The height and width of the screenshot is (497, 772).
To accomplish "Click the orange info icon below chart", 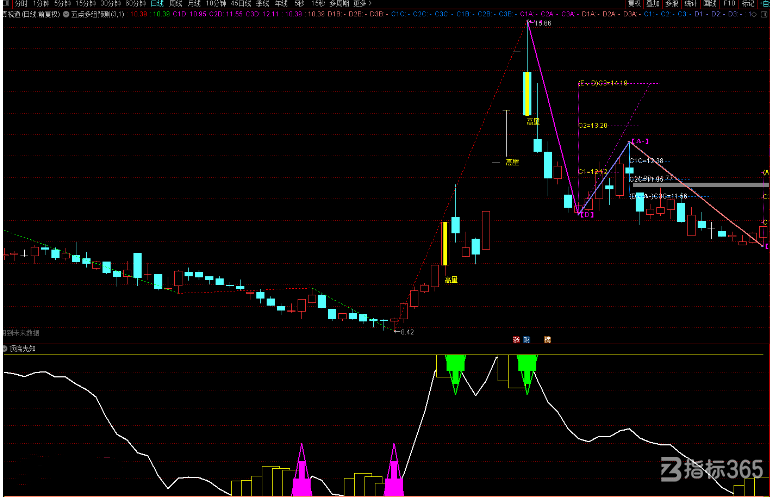I will pyautogui.click(x=547, y=339).
